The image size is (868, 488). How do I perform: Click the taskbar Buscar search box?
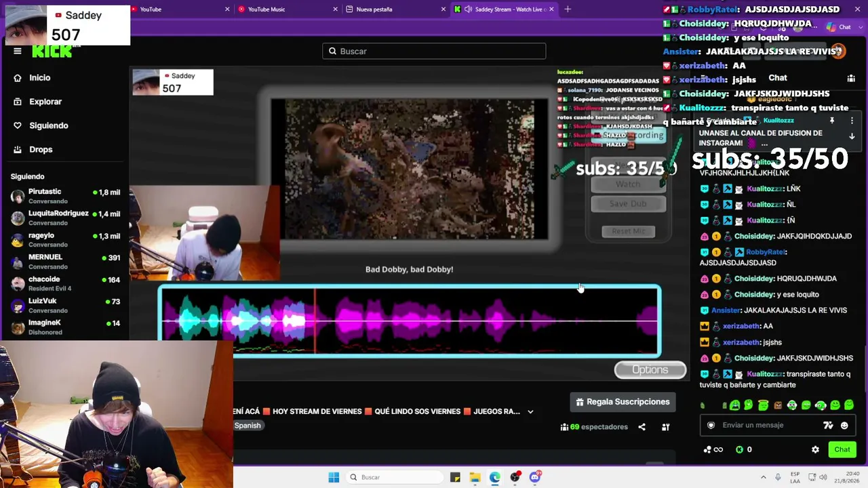point(394,477)
